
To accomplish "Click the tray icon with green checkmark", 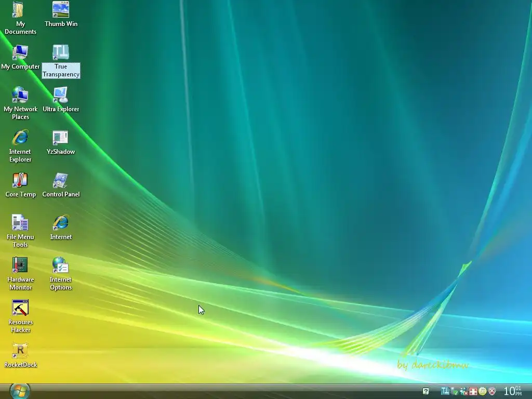I will pyautogui.click(x=454, y=392).
